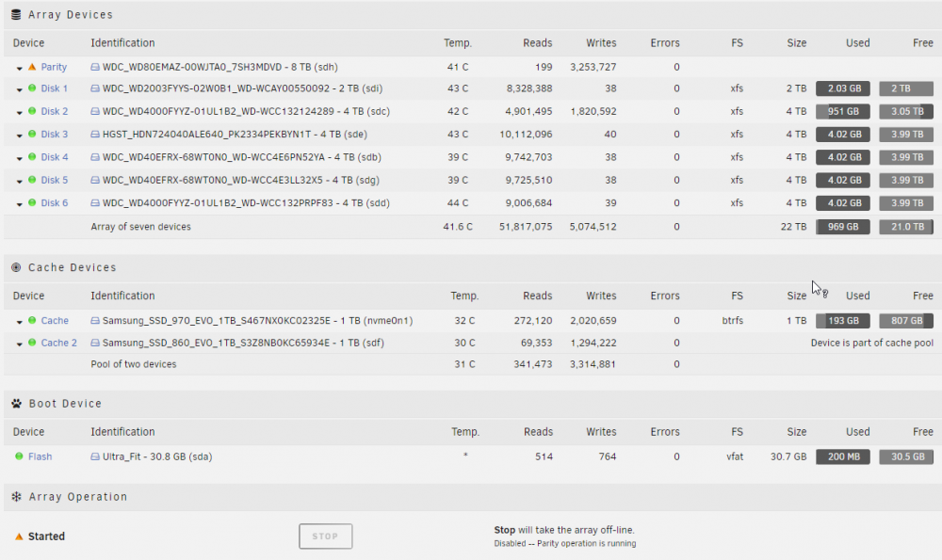
Task: Click the Cache Devices Errors column header
Action: tap(664, 296)
